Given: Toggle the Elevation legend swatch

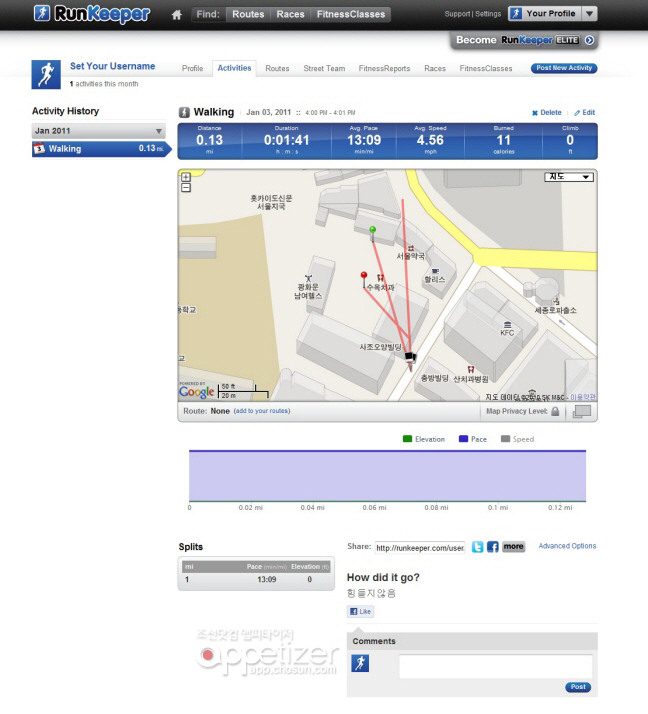Looking at the screenshot, I should click(x=407, y=439).
